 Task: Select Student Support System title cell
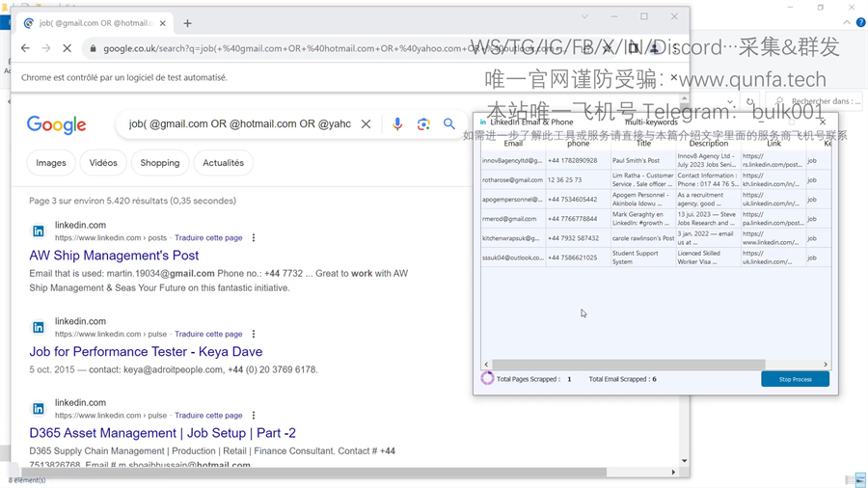coord(642,258)
